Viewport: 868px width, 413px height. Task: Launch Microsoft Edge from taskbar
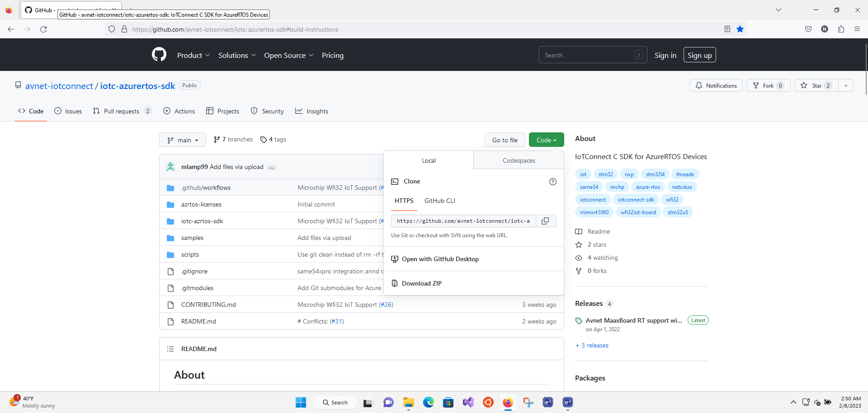428,402
